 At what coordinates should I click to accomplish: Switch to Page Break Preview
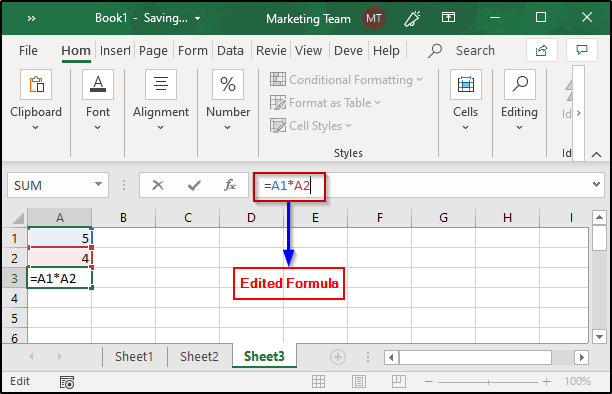point(399,382)
